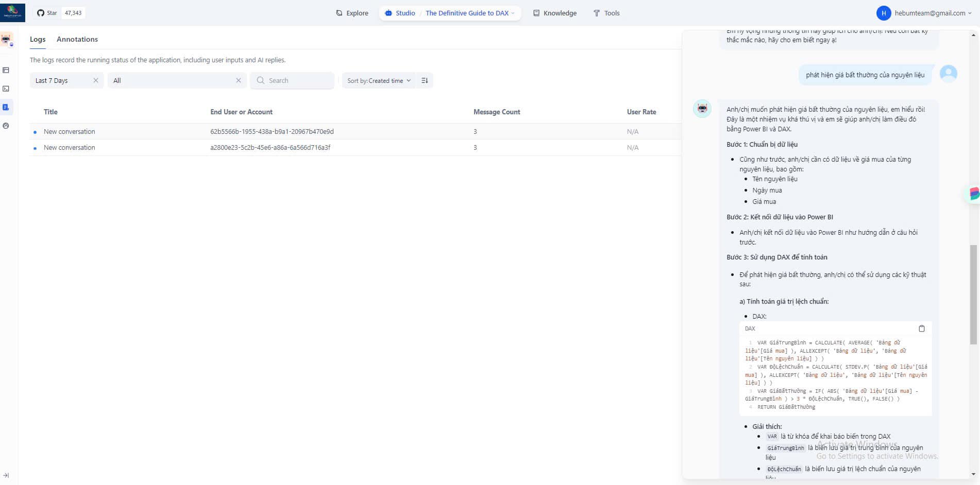This screenshot has width=980, height=485.
Task: Open The Definitive Guide to DAX app switcher
Action: tap(470, 13)
